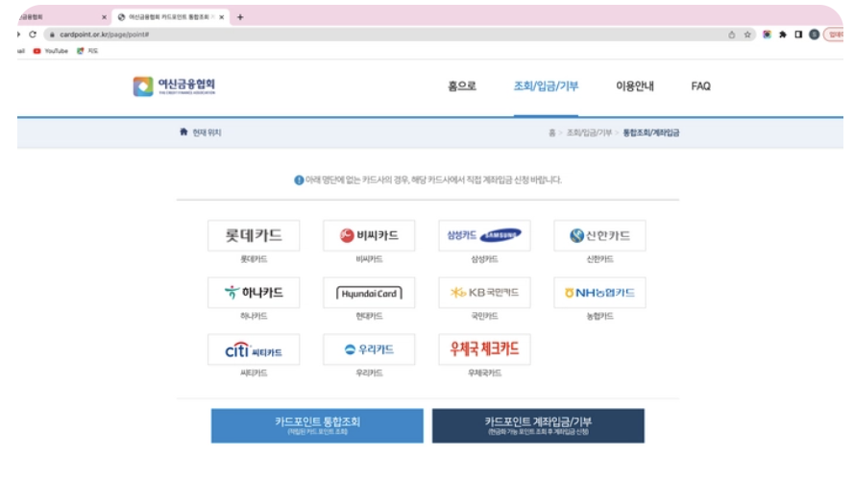
Task: Close the first browser tab
Action: point(104,17)
